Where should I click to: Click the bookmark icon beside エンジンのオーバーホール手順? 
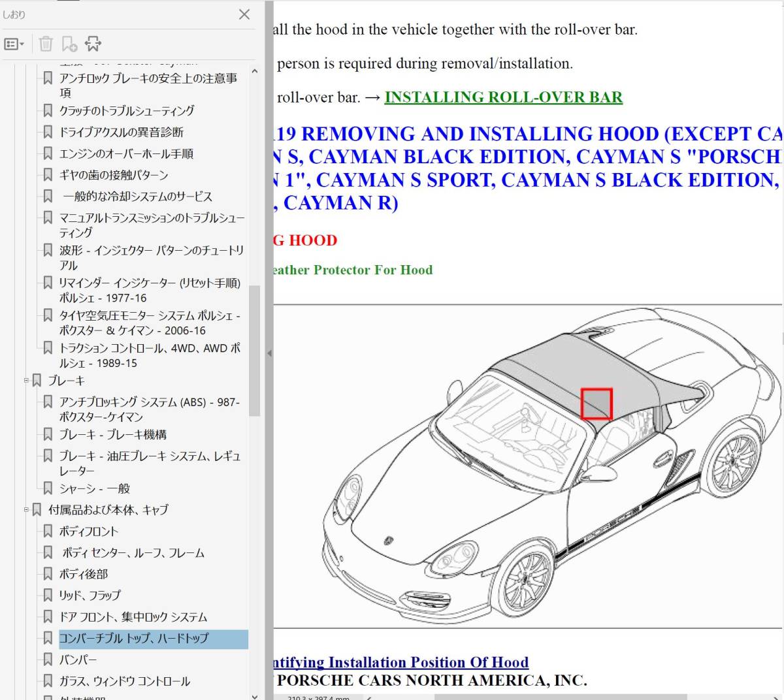click(x=48, y=153)
